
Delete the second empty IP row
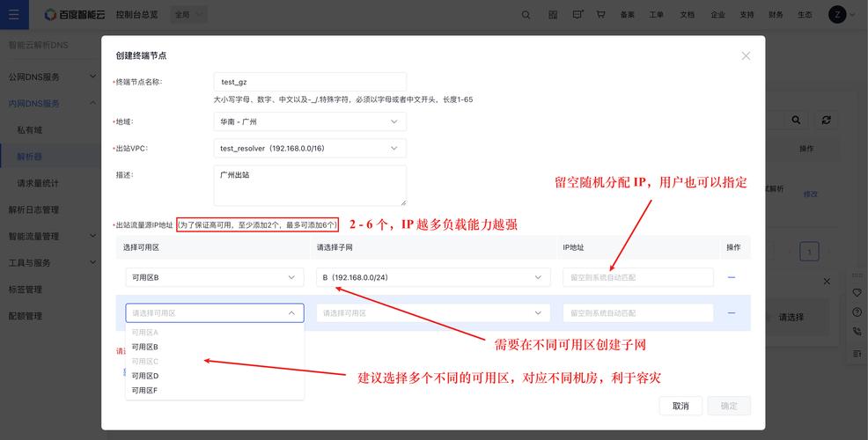tap(731, 313)
